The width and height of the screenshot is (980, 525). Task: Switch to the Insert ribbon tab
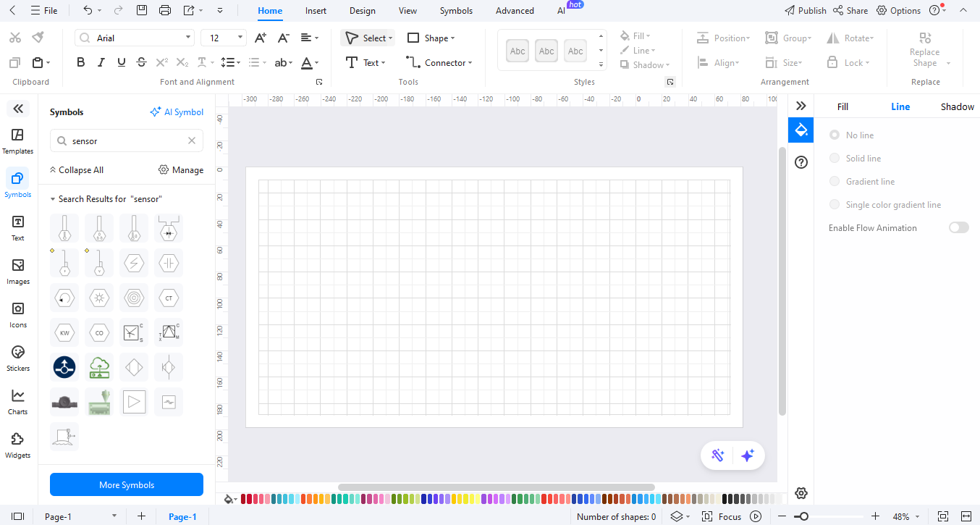click(x=316, y=11)
